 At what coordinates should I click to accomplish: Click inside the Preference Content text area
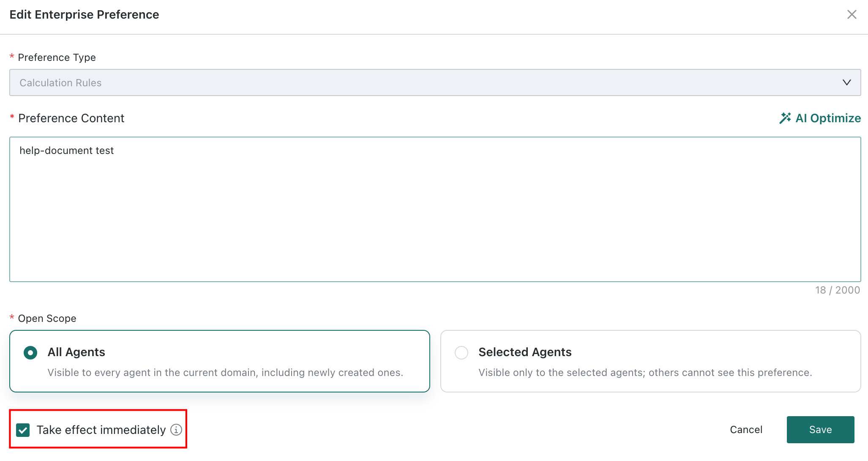435,209
